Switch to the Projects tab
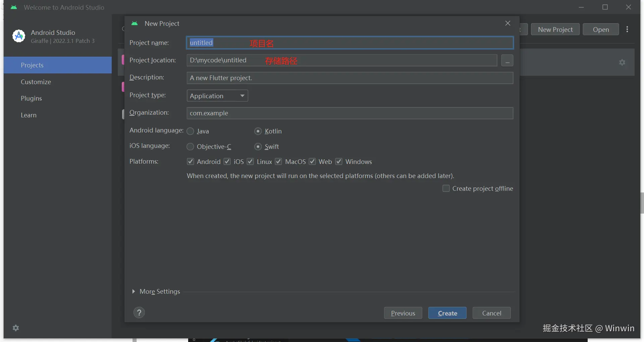Image resolution: width=644 pixels, height=342 pixels. 58,65
